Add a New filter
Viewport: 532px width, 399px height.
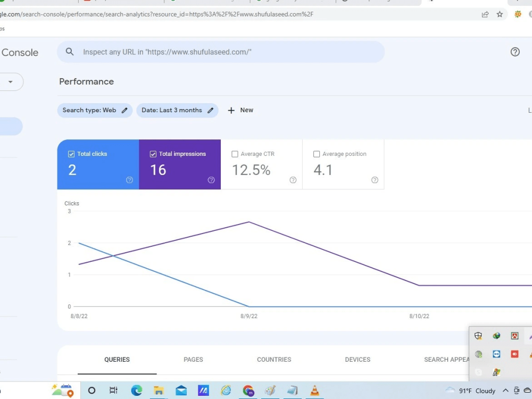[x=240, y=110]
